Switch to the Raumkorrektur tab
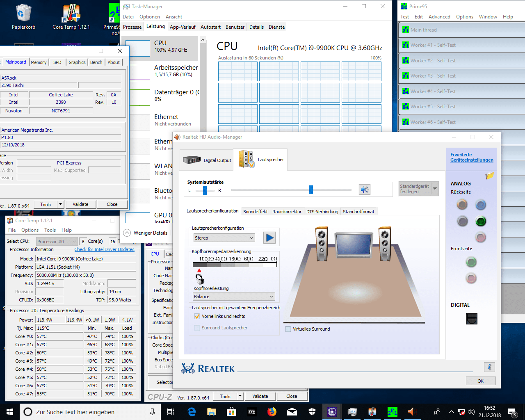Image resolution: width=525 pixels, height=420 pixels. tap(287, 212)
